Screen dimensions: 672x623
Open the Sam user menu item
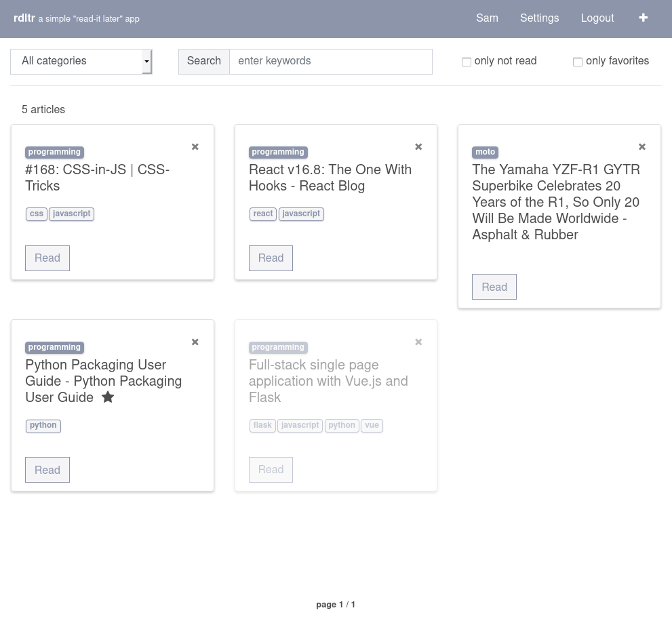(x=487, y=18)
